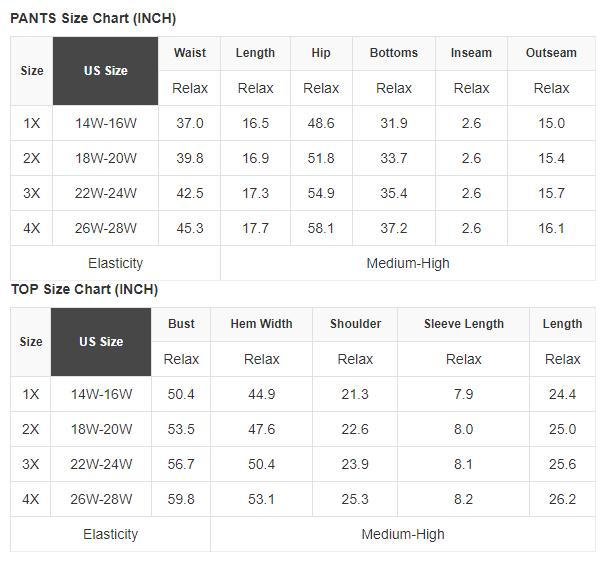Screen dimensions: 616x565
Task: Click the Inseam column header
Action: point(471,53)
